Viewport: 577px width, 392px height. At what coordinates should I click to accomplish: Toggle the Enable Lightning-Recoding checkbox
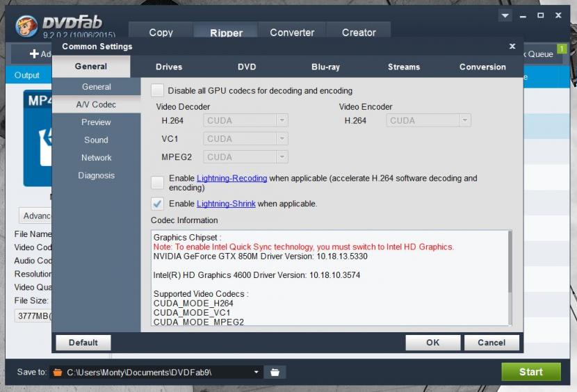[x=158, y=183]
